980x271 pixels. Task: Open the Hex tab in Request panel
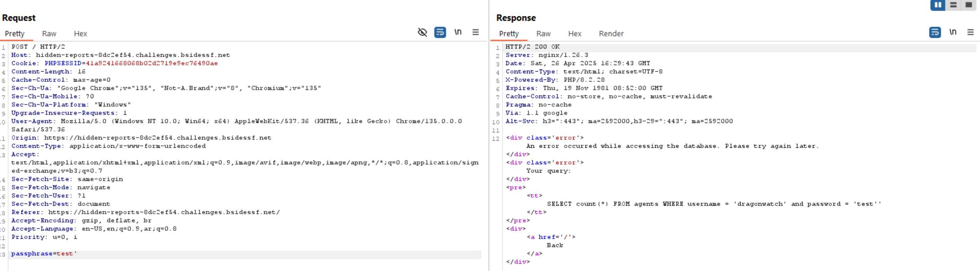tap(81, 34)
